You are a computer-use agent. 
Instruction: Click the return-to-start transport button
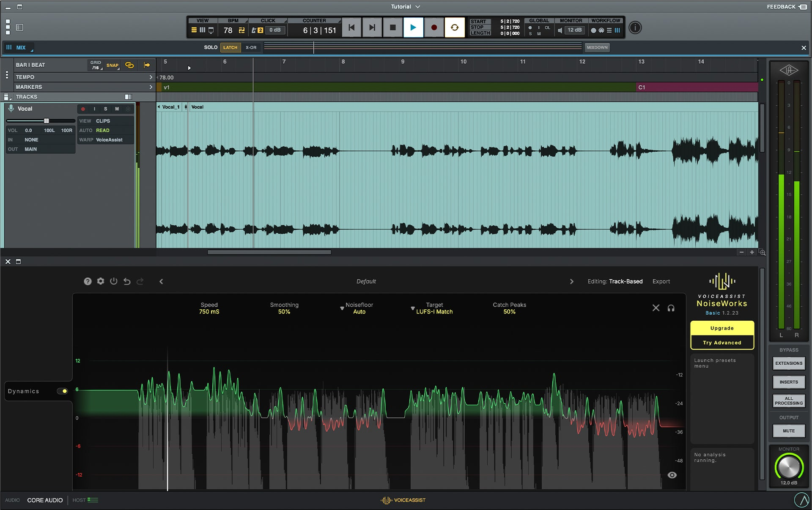coord(351,27)
